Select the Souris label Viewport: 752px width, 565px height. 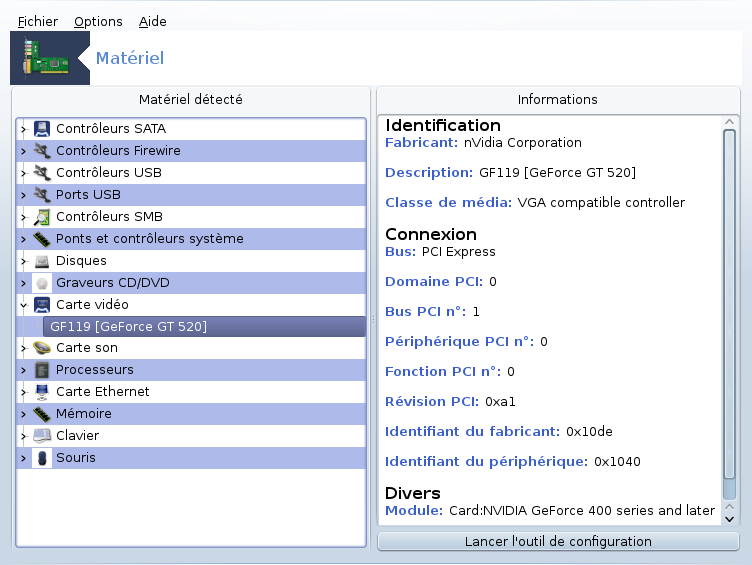76,458
